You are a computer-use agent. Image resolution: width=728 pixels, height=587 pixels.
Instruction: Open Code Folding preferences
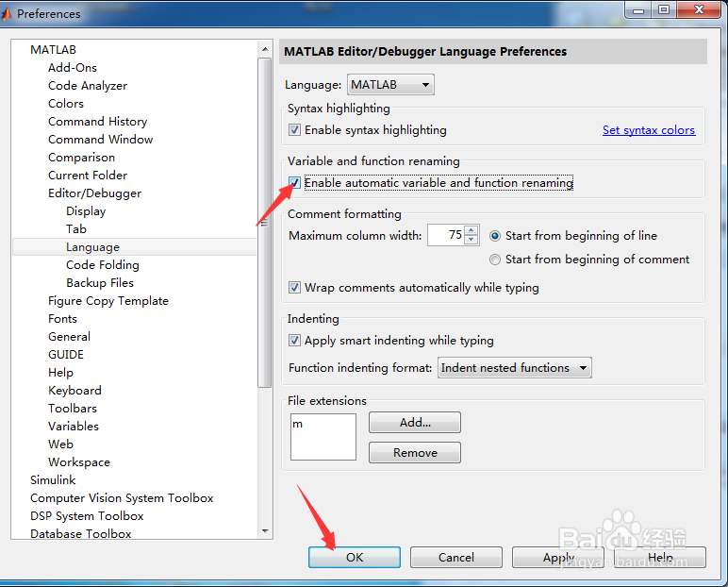[x=103, y=265]
